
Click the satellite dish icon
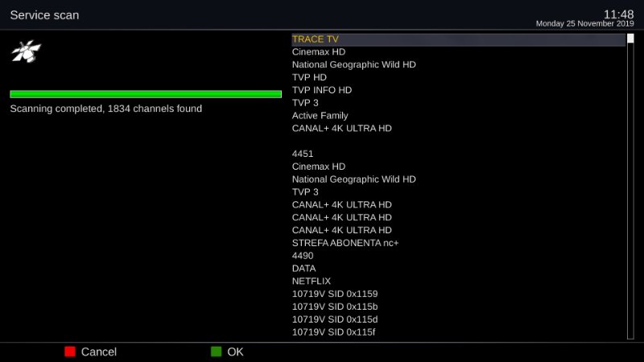click(26, 52)
